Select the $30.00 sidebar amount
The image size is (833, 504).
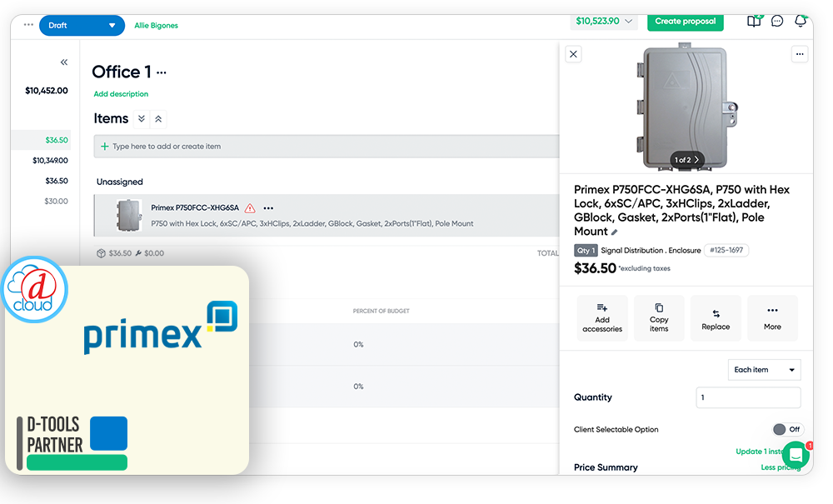(57, 202)
